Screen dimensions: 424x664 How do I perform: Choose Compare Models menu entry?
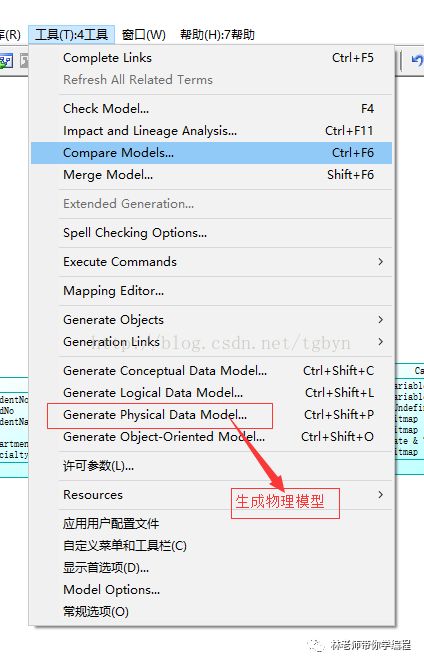[212, 153]
